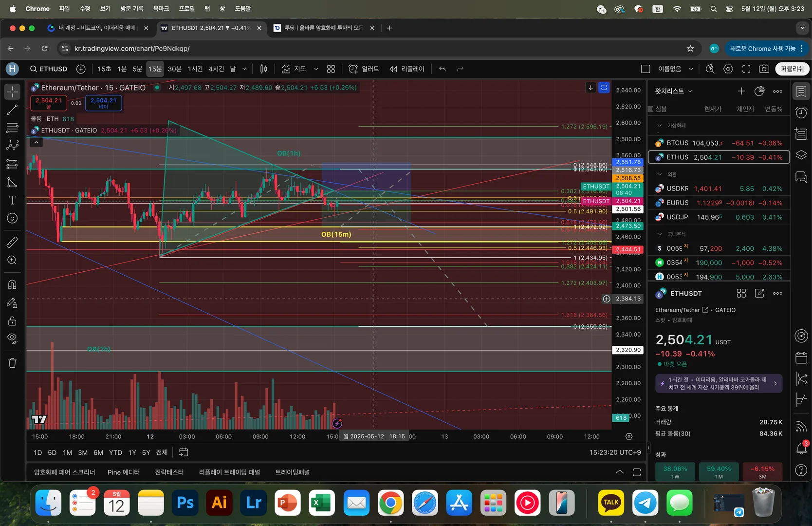Select the 1시간 timeframe button

coord(195,69)
